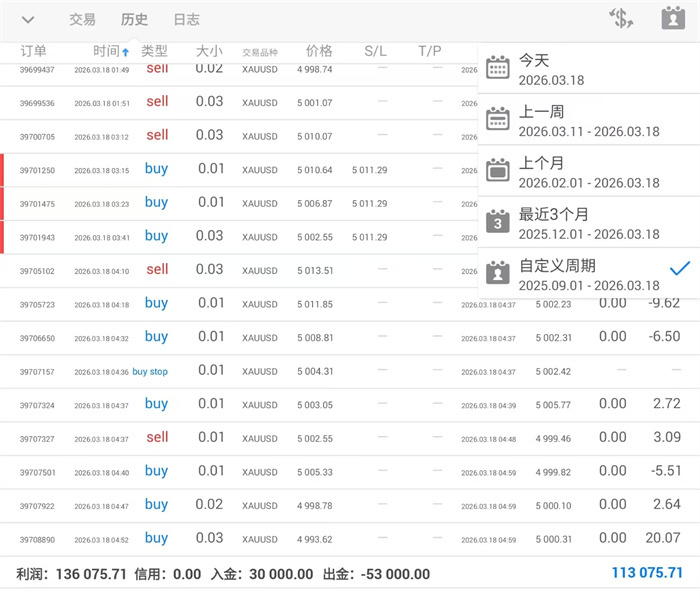The height and width of the screenshot is (602, 700).
Task: Open the calendar period picker icon
Action: point(673,19)
